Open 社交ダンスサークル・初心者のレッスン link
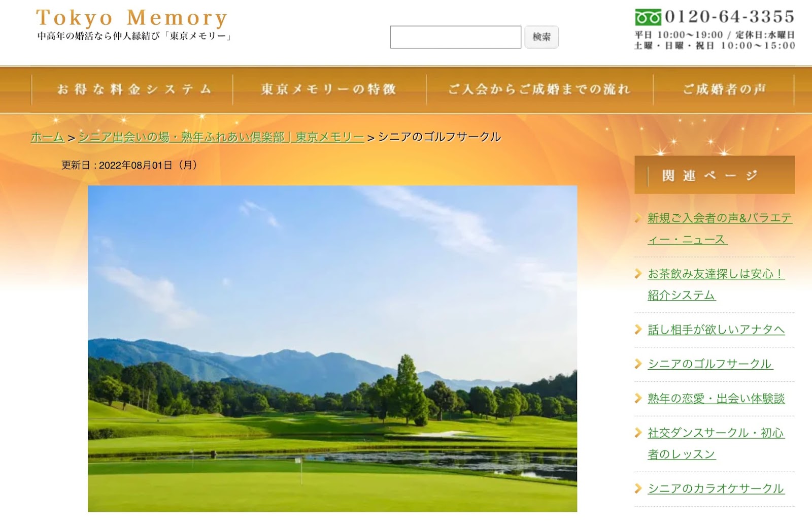812x522 pixels. coord(716,443)
